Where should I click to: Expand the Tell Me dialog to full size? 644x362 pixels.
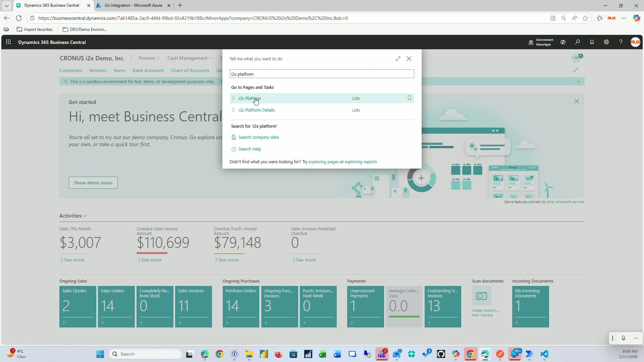pyautogui.click(x=398, y=59)
